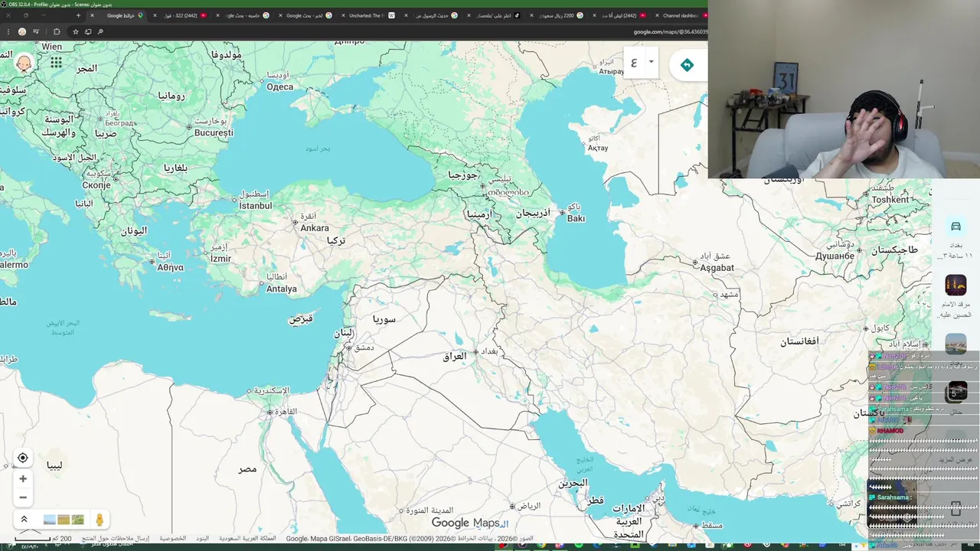Switch to the 322 (2442) YouTube tab
This screenshot has height=551, width=980.
[186, 15]
